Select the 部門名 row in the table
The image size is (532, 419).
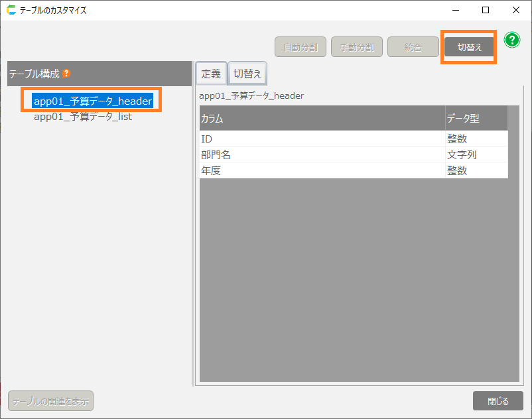tap(322, 154)
